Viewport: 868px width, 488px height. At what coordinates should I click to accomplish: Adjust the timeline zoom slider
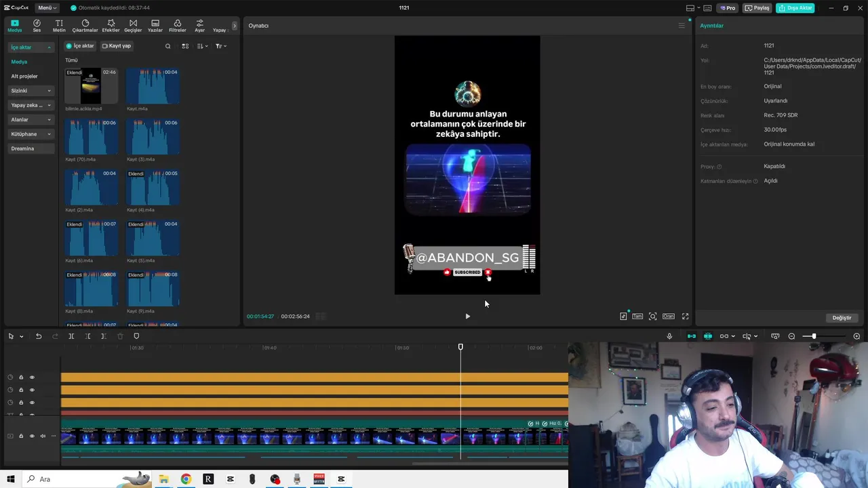coord(814,336)
